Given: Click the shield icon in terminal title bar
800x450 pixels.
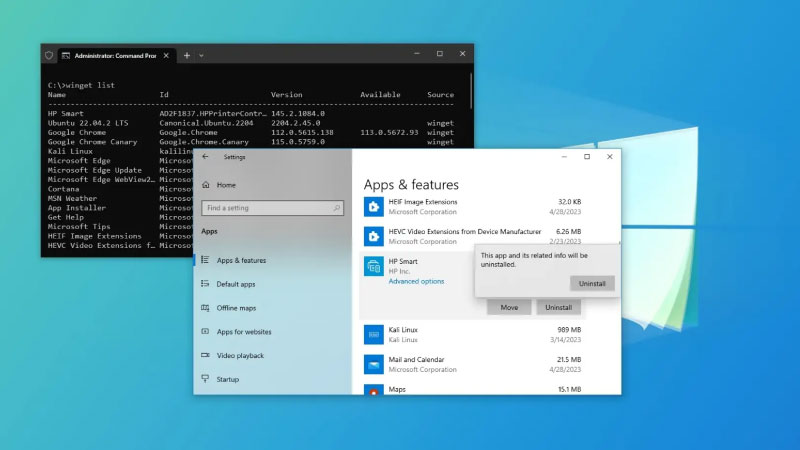Looking at the screenshot, I should [x=49, y=55].
